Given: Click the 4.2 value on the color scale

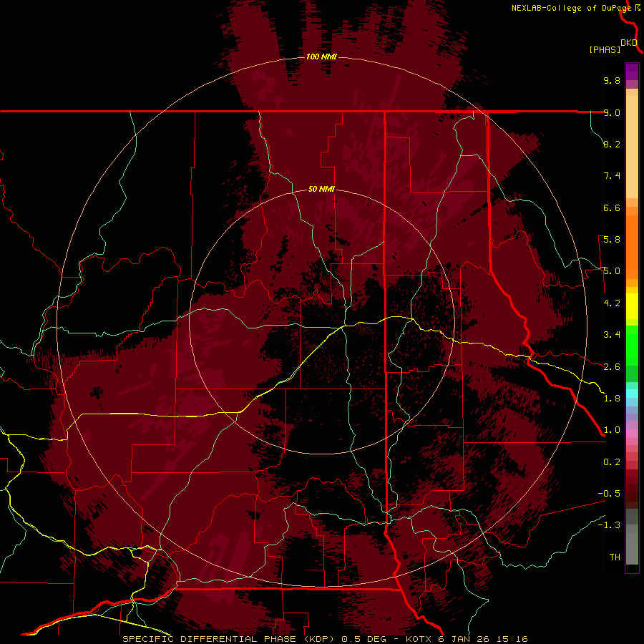Looking at the screenshot, I should (x=612, y=303).
